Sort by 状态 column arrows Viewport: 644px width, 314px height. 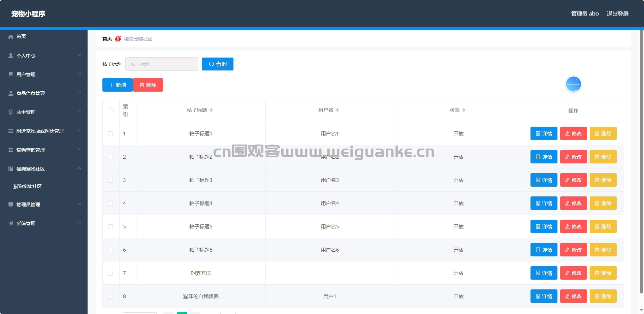coord(464,110)
